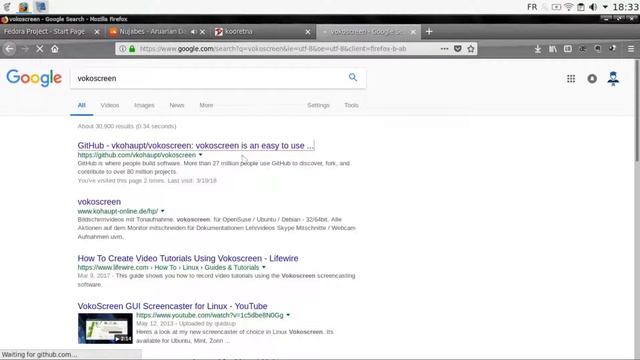Open the Google apps grid icon

(x=571, y=78)
